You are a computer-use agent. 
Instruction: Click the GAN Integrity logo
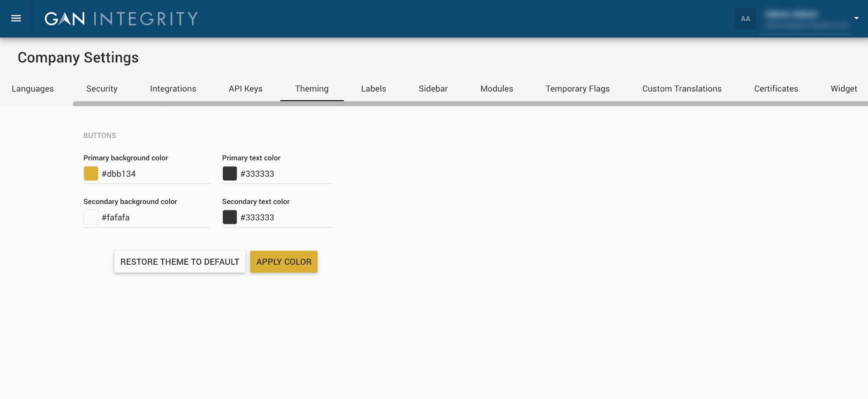(121, 19)
